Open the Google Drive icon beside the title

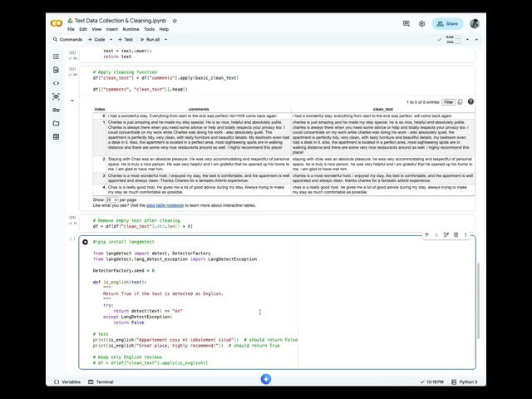(70, 21)
